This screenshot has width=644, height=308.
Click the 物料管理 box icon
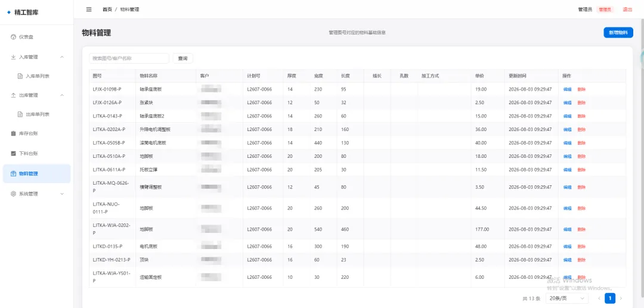(x=13, y=173)
